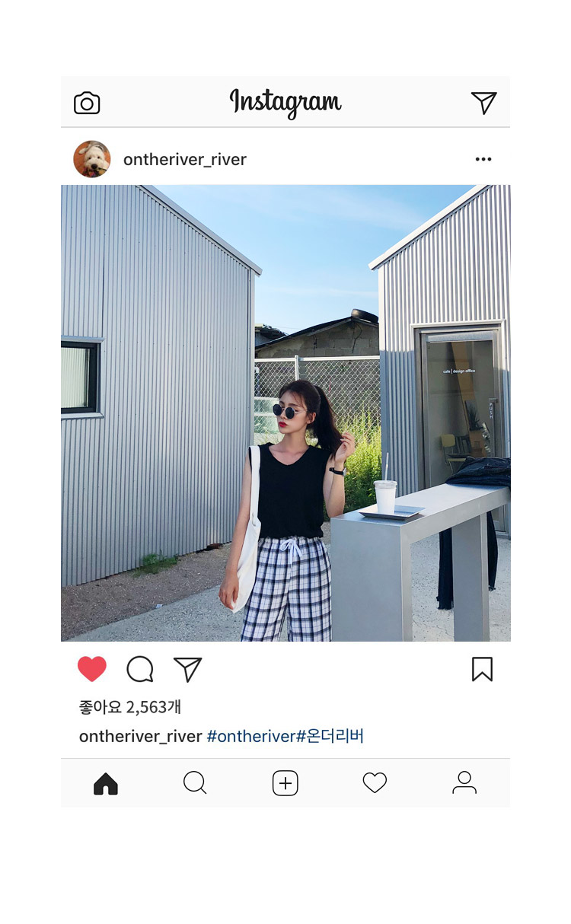This screenshot has width=571, height=924.
Task: Create new post with plus icon
Action: coord(285,783)
